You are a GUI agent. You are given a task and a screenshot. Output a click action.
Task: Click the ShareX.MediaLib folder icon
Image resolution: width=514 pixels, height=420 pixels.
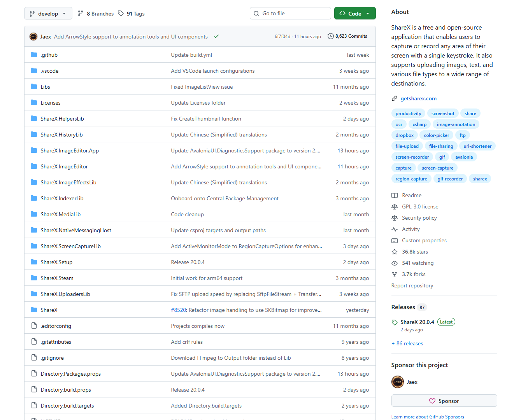34,214
